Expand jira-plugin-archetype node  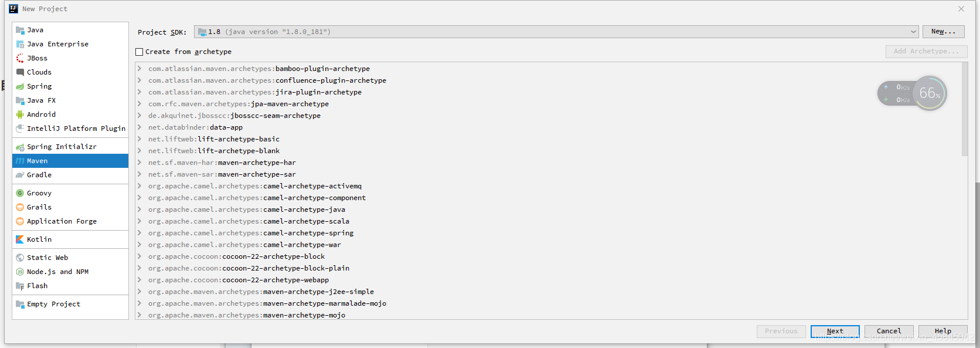click(x=139, y=92)
